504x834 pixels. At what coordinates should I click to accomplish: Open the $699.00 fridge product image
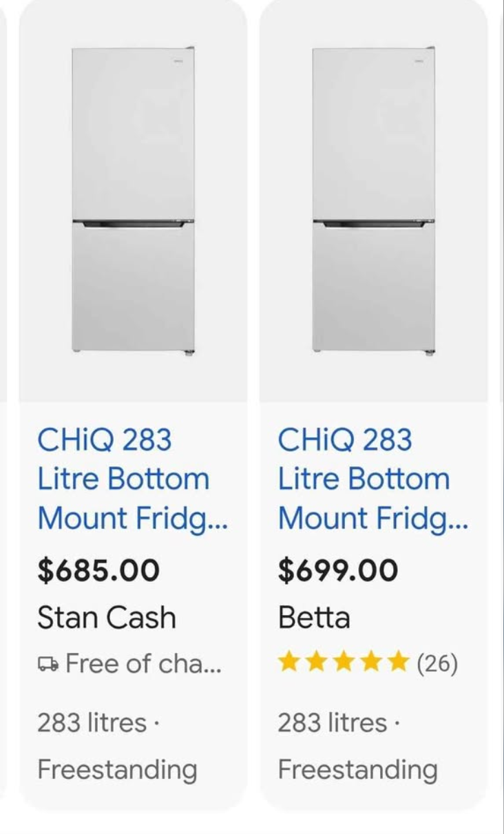(373, 200)
